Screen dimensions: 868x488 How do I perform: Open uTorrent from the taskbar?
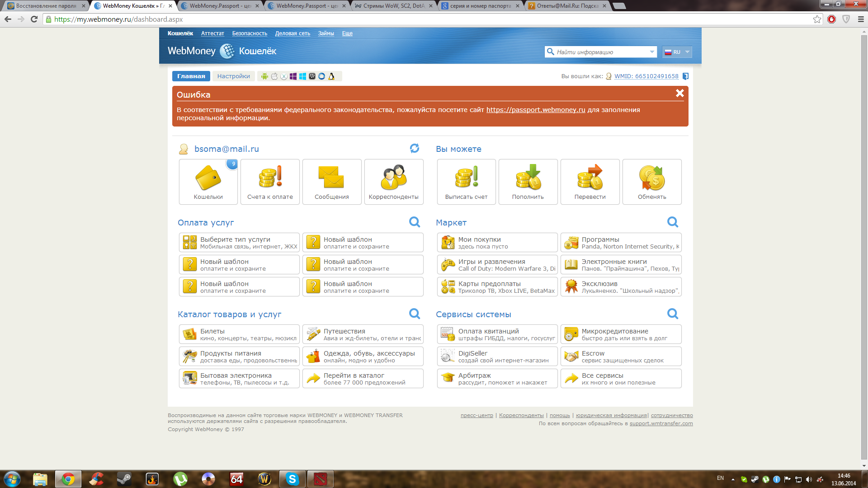180,479
